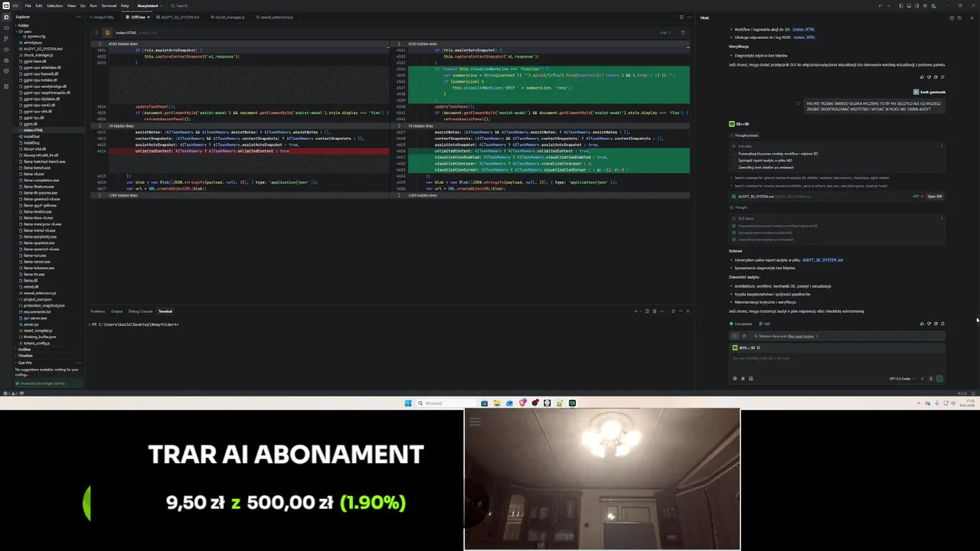980x551 pixels.
Task: Switch to the chunk_manager.js tab
Action: [227, 17]
